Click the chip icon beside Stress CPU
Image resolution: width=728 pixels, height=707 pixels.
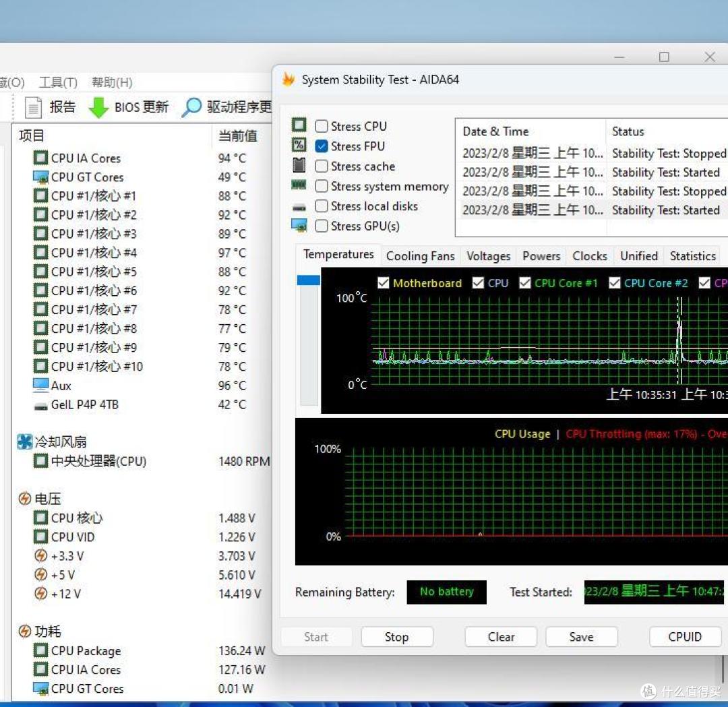click(x=299, y=125)
